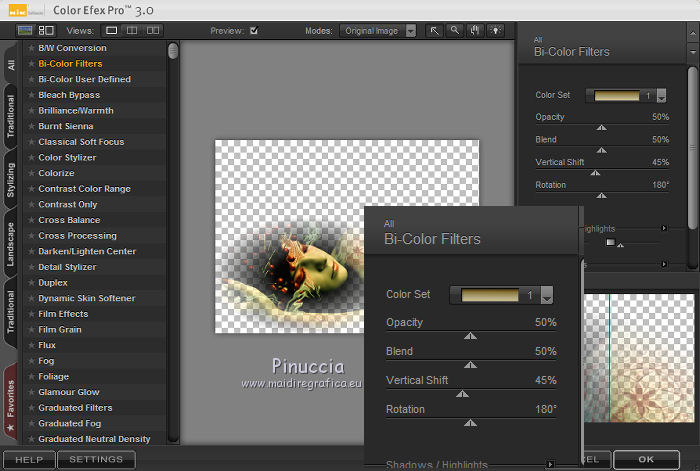Open the Traditional tab just below All
The height and width of the screenshot is (471, 700).
[x=11, y=116]
